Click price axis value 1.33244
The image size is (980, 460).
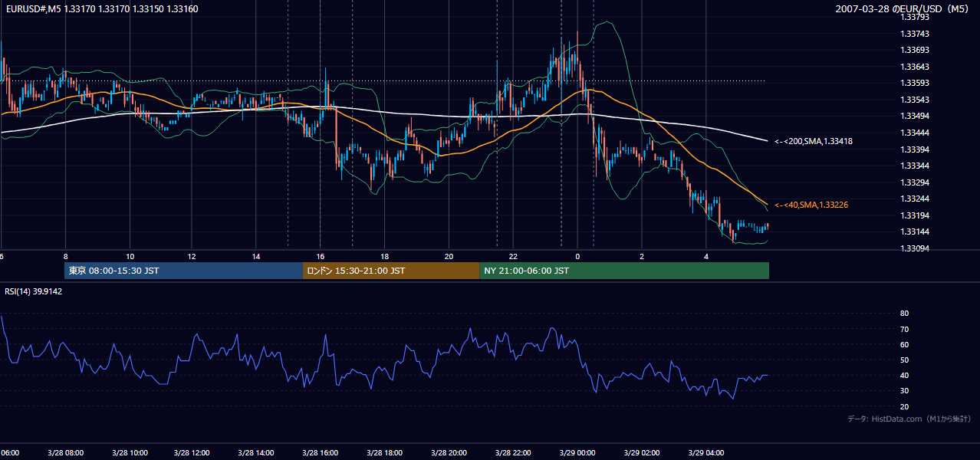914,199
